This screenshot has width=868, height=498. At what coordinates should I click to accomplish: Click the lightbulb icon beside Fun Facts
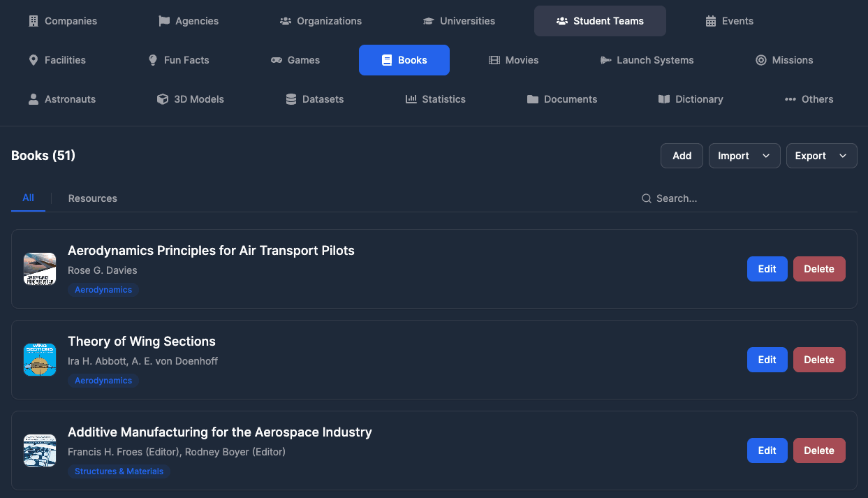coord(153,60)
